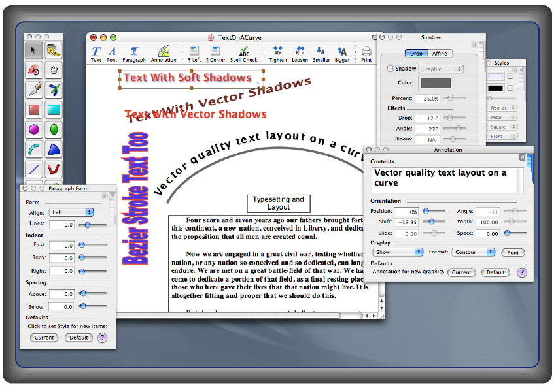Click the Spacing Above value field
This screenshot has width=556, height=392.
[61, 294]
